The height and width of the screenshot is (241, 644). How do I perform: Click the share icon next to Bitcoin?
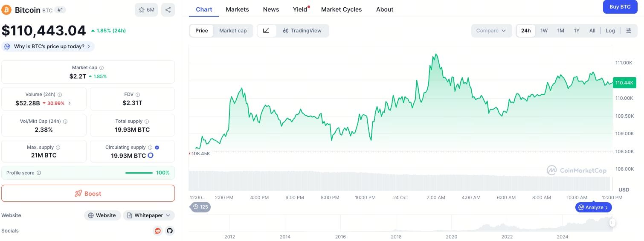tap(168, 10)
